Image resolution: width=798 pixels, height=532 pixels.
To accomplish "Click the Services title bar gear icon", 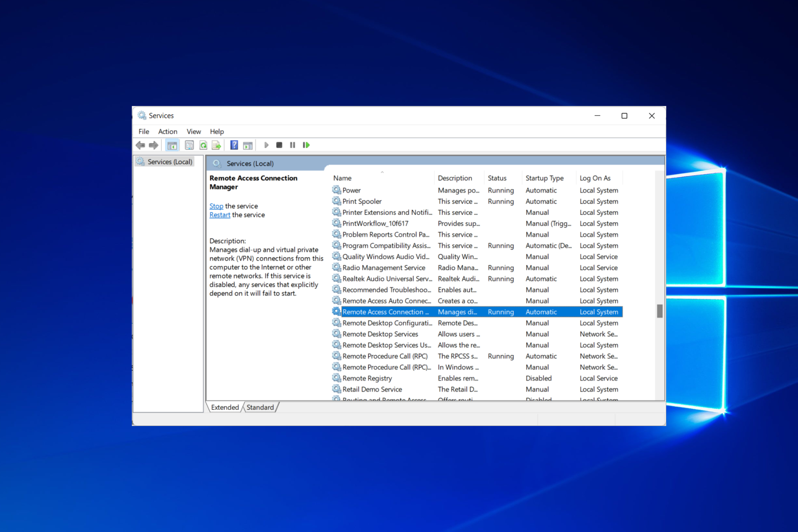I will click(x=142, y=115).
